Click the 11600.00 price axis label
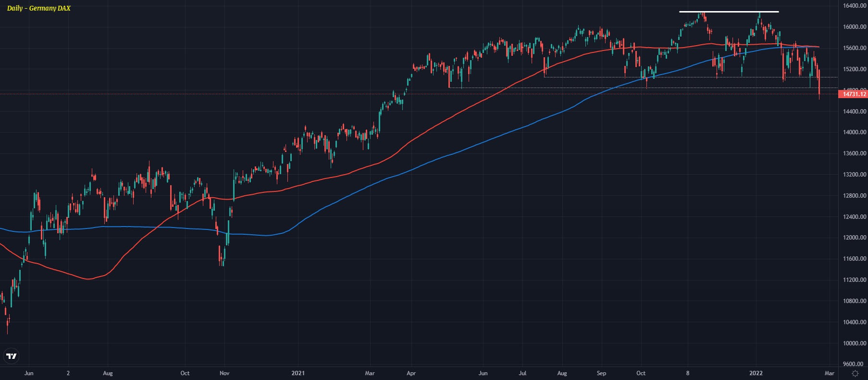The image size is (868, 380). coord(855,259)
